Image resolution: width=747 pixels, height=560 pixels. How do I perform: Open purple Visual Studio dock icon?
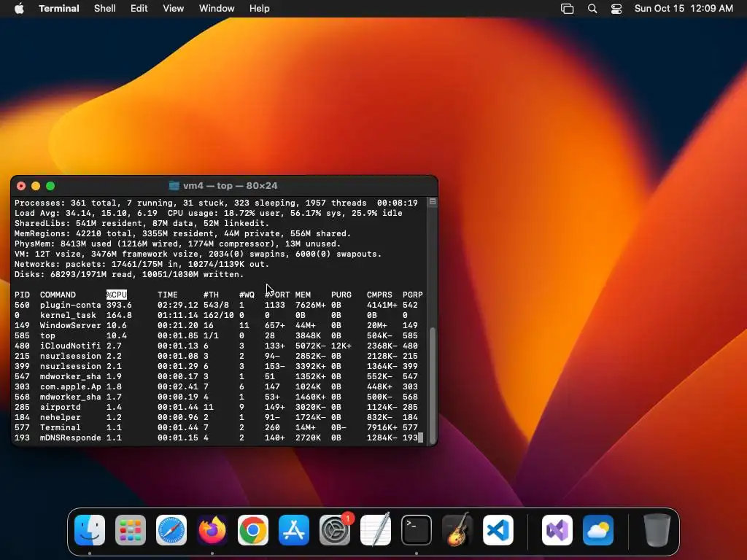[x=557, y=530]
